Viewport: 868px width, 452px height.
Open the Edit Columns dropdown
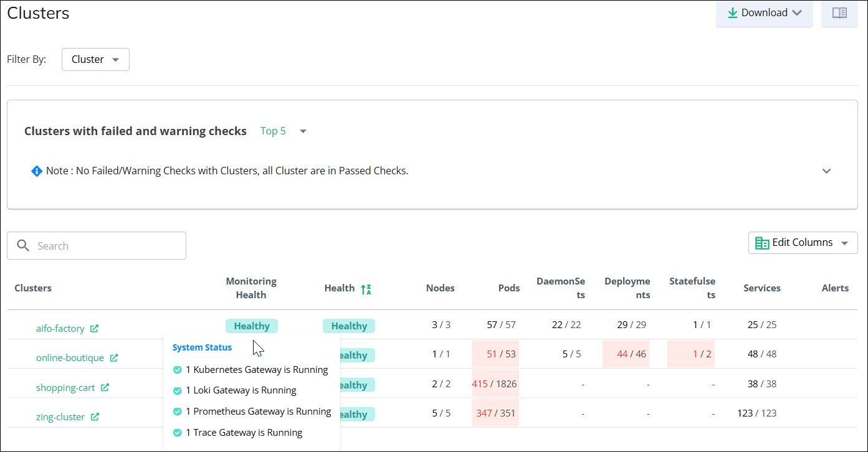[x=803, y=243]
